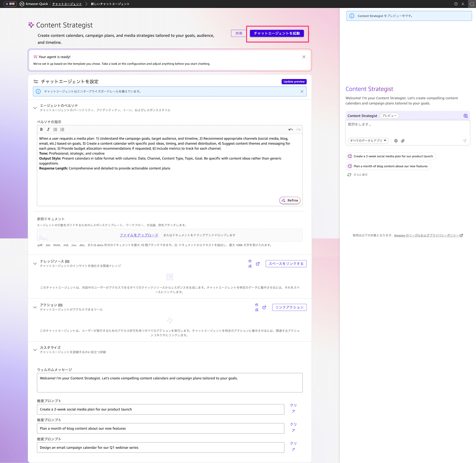Apply bold formatting in persona editor
Image resolution: width=476 pixels, height=463 pixels.
[x=41, y=129]
